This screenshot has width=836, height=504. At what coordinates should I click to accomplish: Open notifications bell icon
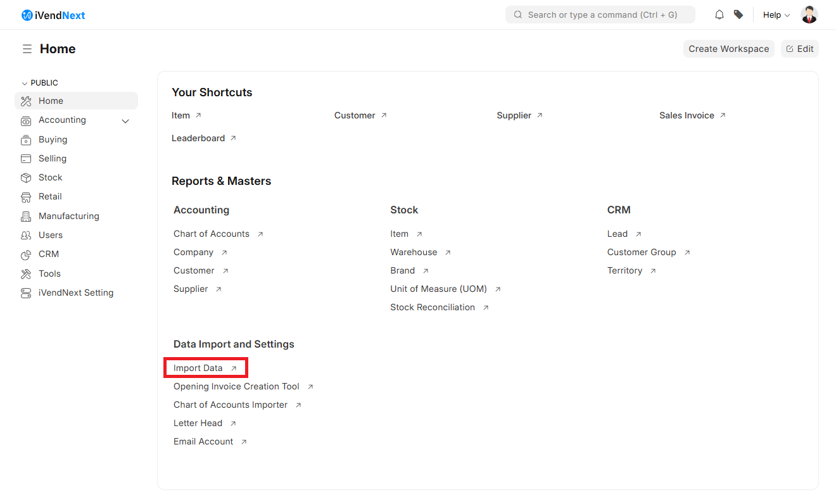pyautogui.click(x=719, y=15)
